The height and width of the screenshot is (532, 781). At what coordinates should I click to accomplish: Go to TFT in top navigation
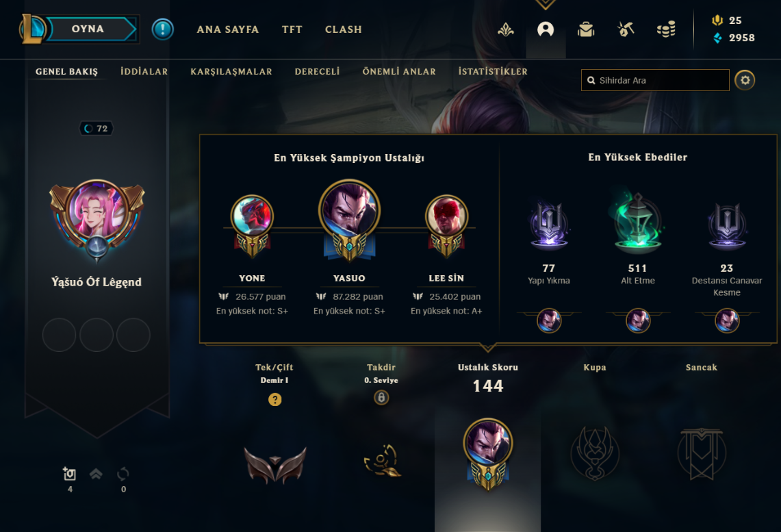(x=292, y=29)
